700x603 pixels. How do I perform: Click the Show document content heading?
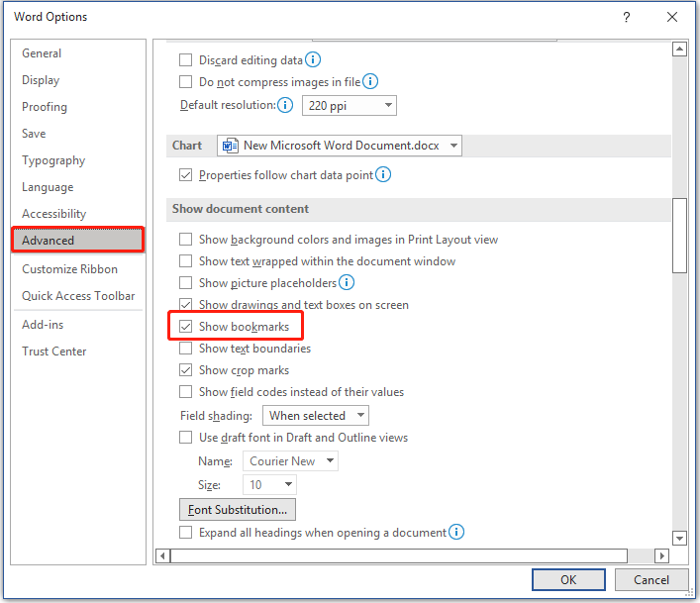click(241, 209)
